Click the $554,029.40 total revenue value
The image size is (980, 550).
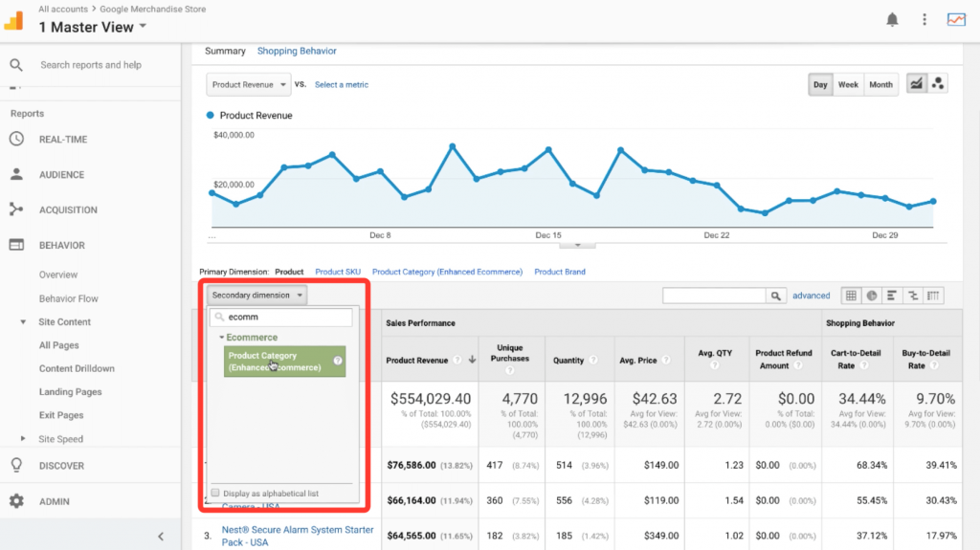point(431,398)
